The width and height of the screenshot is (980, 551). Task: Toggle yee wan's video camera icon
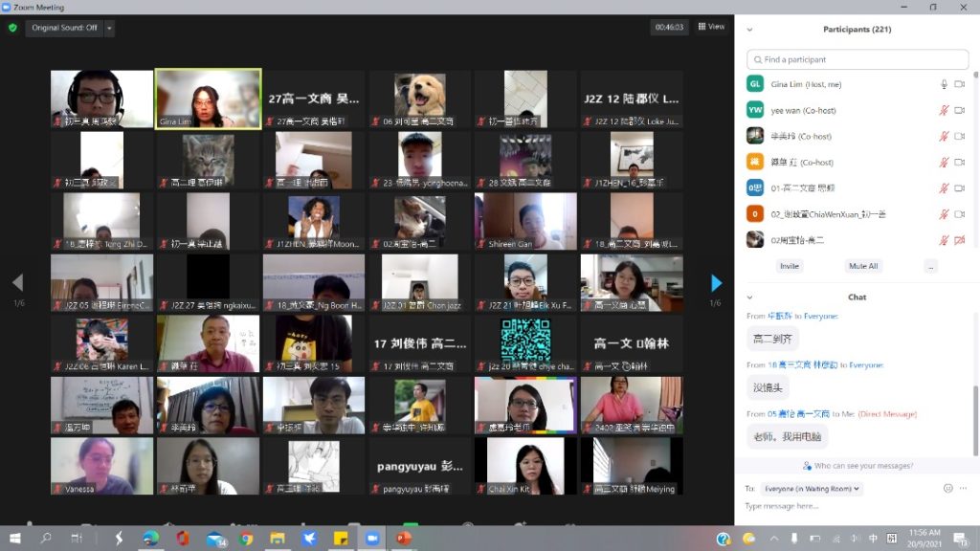coord(960,110)
